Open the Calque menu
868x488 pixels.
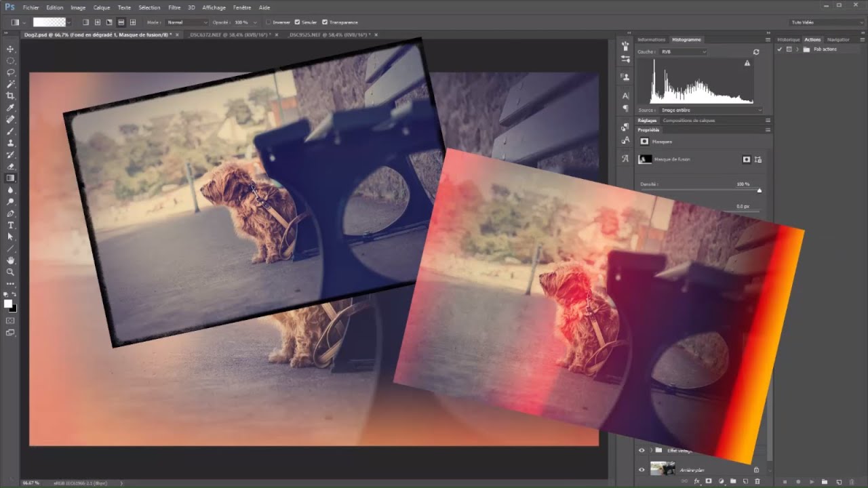(102, 7)
